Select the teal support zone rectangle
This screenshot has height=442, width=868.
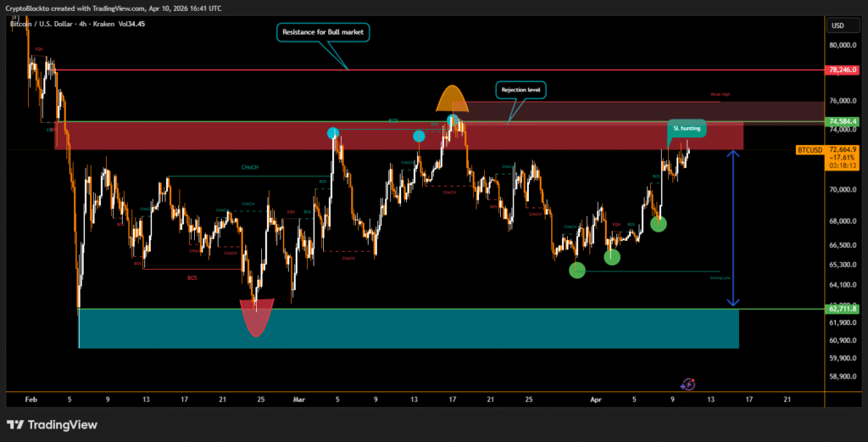click(407, 329)
